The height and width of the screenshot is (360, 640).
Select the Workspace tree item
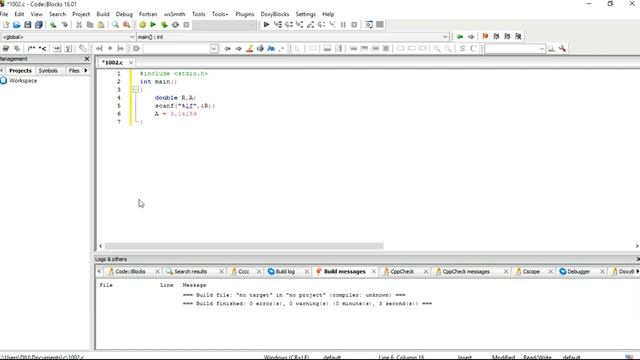[23, 81]
